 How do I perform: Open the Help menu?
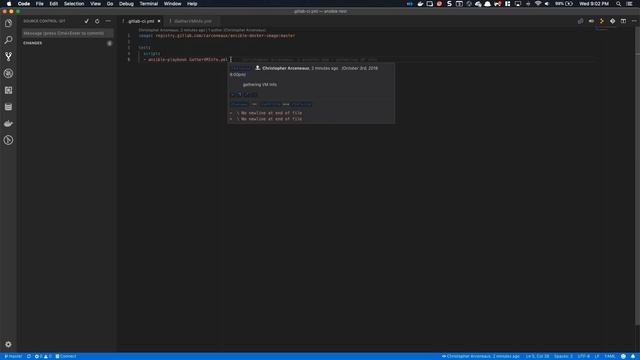[192, 4]
